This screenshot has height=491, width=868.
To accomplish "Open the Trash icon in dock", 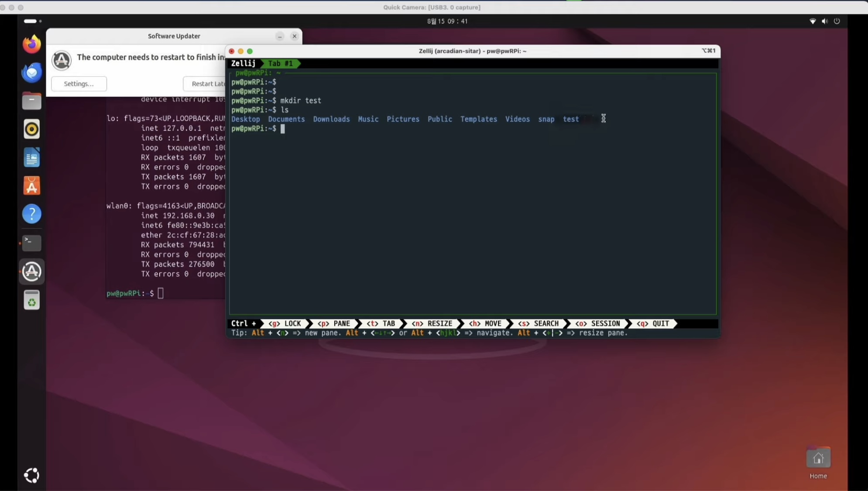I will pos(31,300).
